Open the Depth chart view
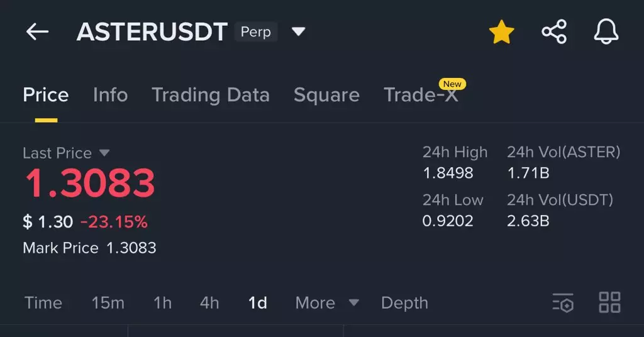This screenshot has height=337, width=644. point(404,303)
